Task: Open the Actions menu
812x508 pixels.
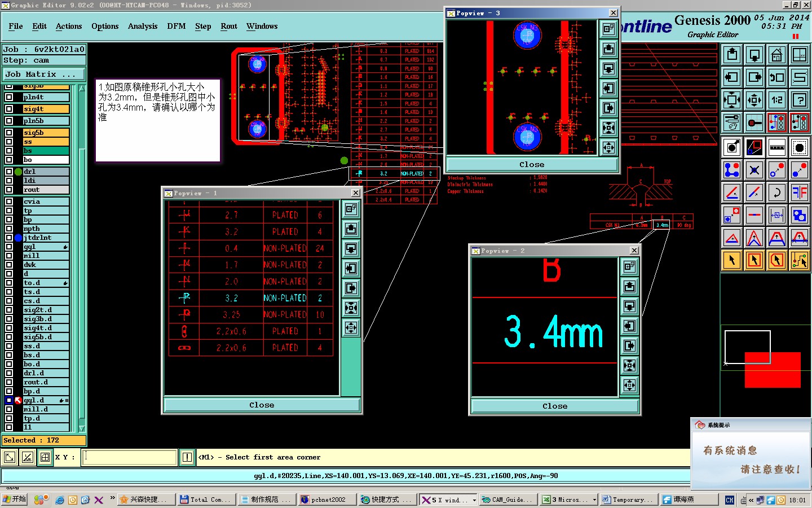Action: point(69,26)
